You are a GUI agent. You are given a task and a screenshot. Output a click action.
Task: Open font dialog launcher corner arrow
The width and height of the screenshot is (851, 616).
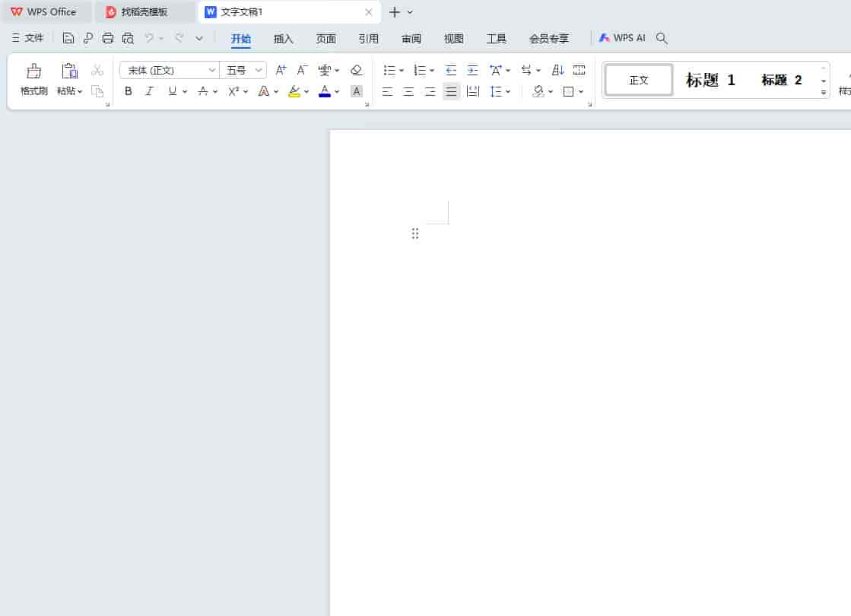click(367, 105)
